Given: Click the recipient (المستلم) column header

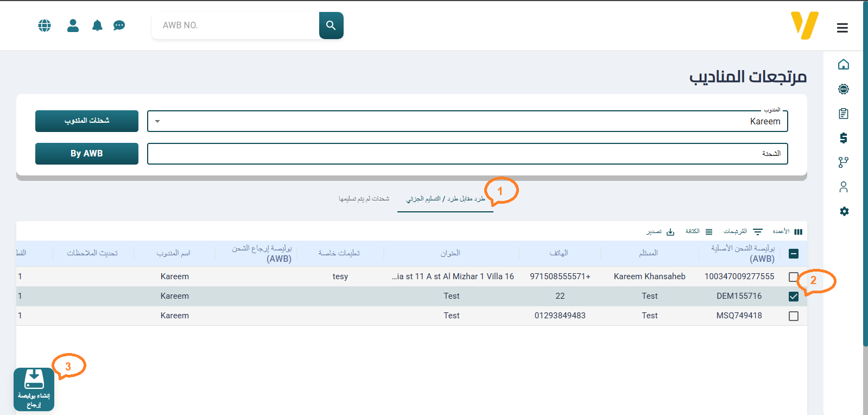Looking at the screenshot, I should click(648, 253).
